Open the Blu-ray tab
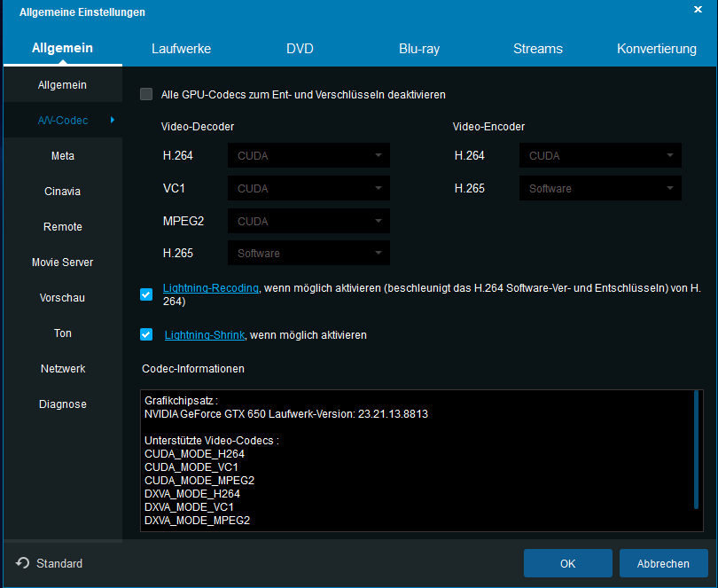 coord(419,49)
